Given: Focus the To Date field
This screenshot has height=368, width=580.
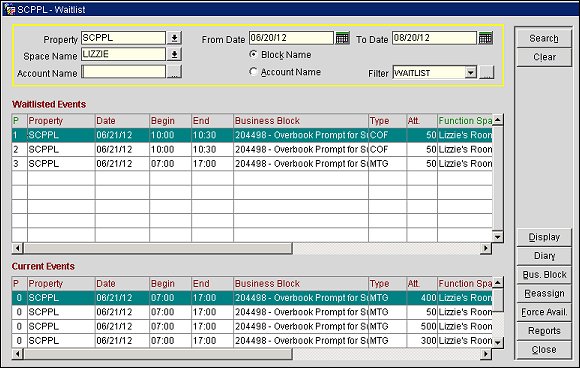Looking at the screenshot, I should pyautogui.click(x=434, y=38).
